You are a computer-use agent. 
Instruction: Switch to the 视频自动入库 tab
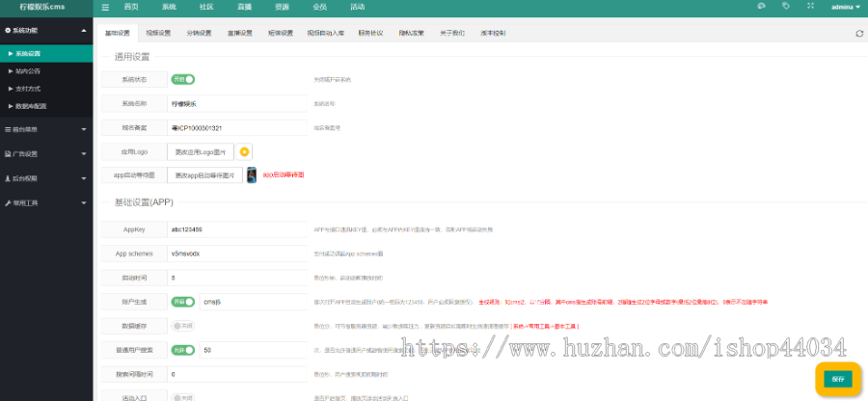coord(326,33)
